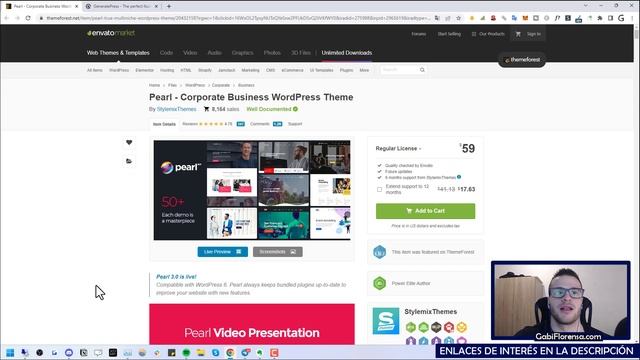Open the translate page icon in address bar
Image resolution: width=640 pixels, height=360 pixels.
[437, 18]
